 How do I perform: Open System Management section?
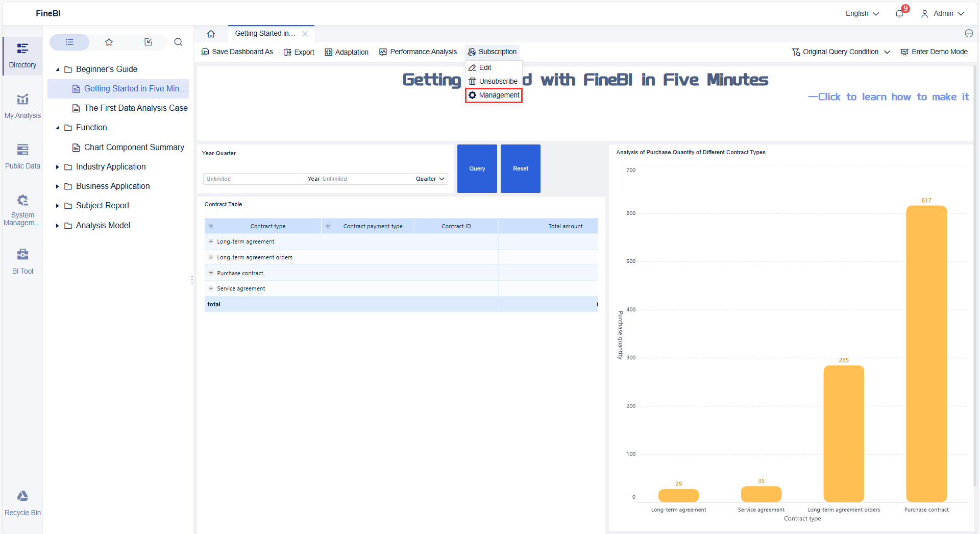pos(22,210)
